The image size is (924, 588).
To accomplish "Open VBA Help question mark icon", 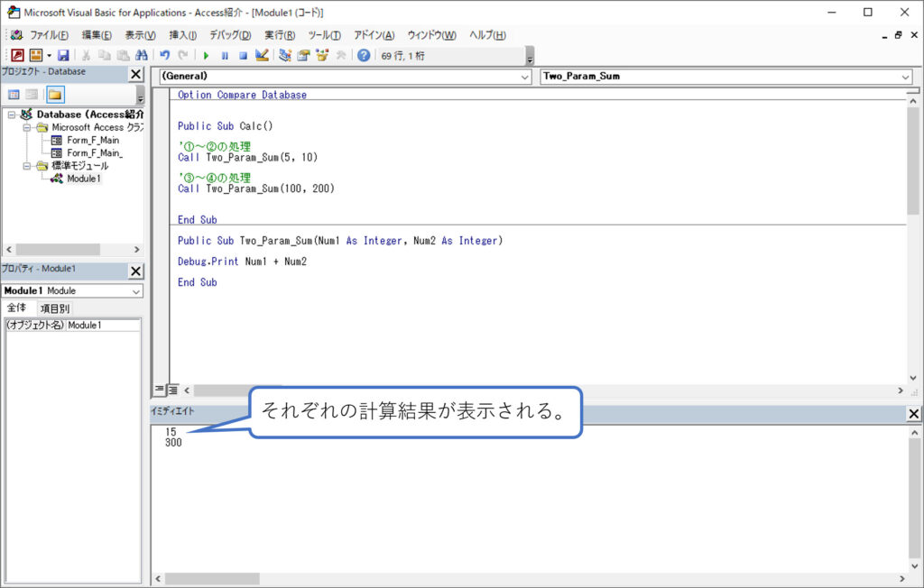I will point(364,55).
